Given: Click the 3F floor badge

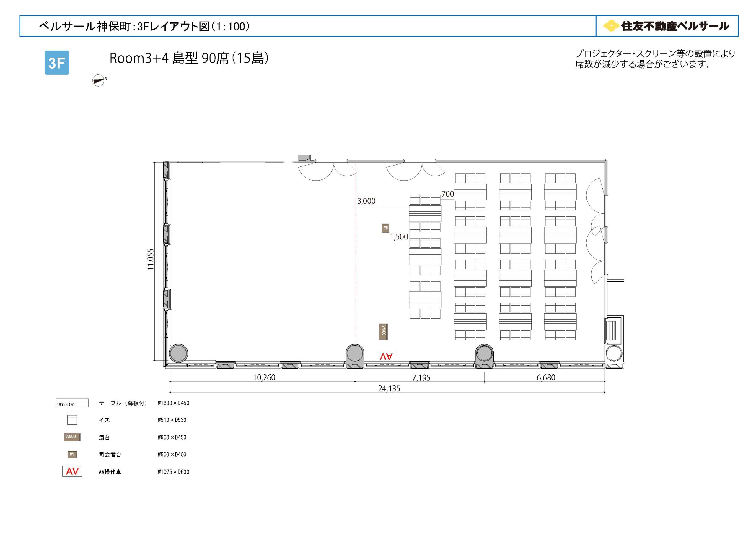Looking at the screenshot, I should [x=57, y=63].
